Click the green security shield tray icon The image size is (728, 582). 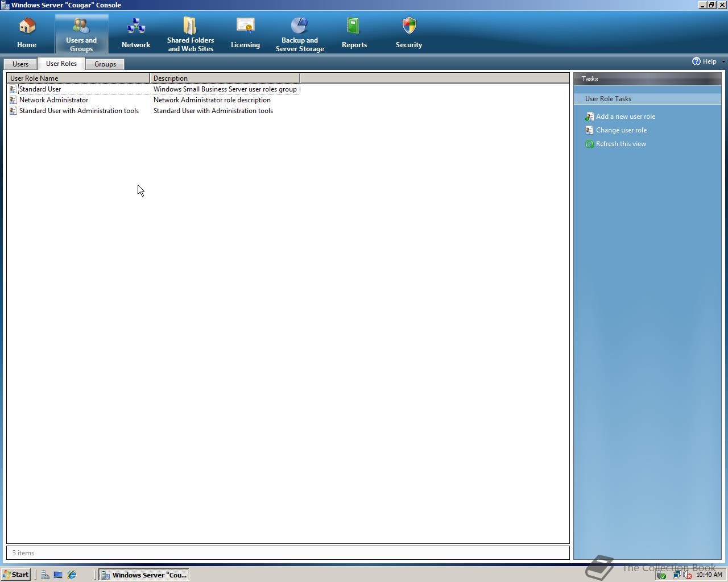click(x=661, y=575)
